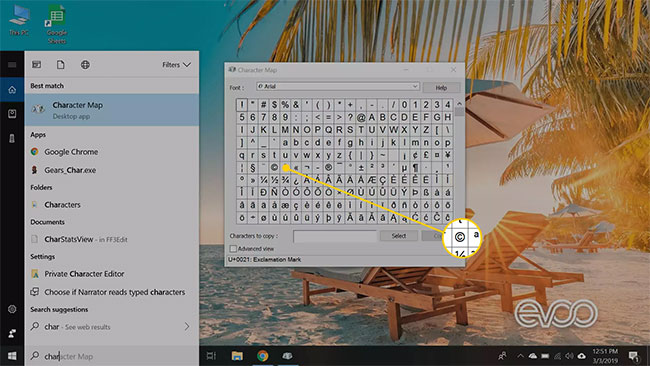Open the battery status icon in tray
Image resolution: width=650 pixels, height=366 pixels.
pos(545,356)
